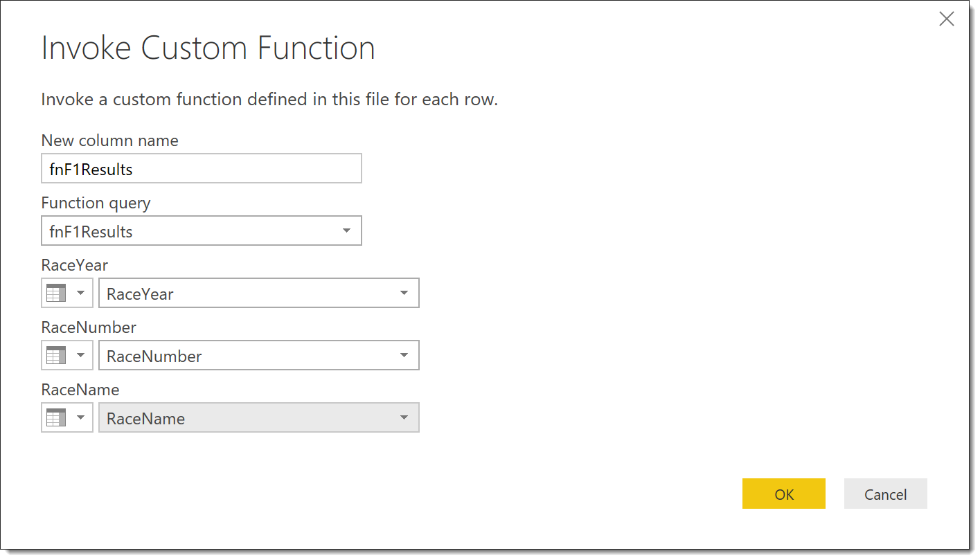This screenshot has width=980, height=560.
Task: Expand the RaceNumber column dropdown arrow
Action: (404, 356)
